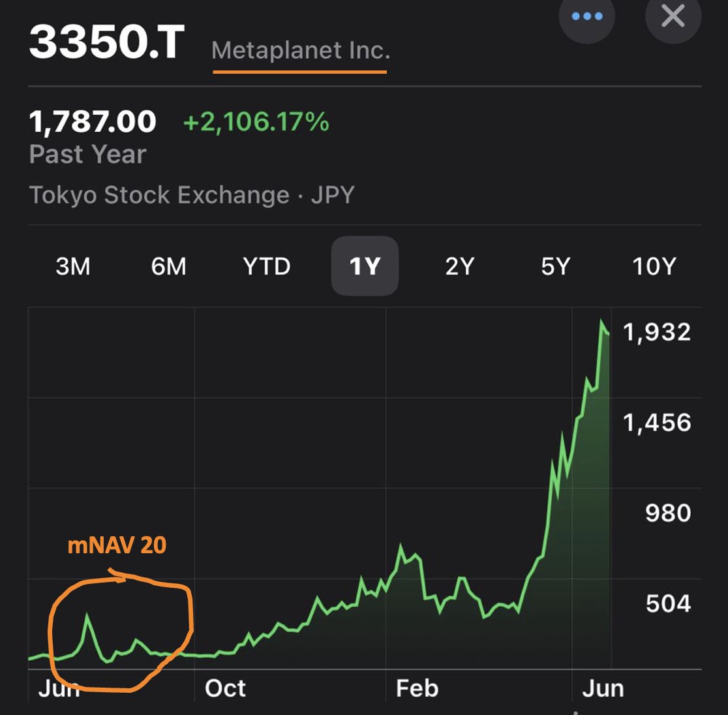
Task: Switch to the 5Y range
Action: pos(555,267)
